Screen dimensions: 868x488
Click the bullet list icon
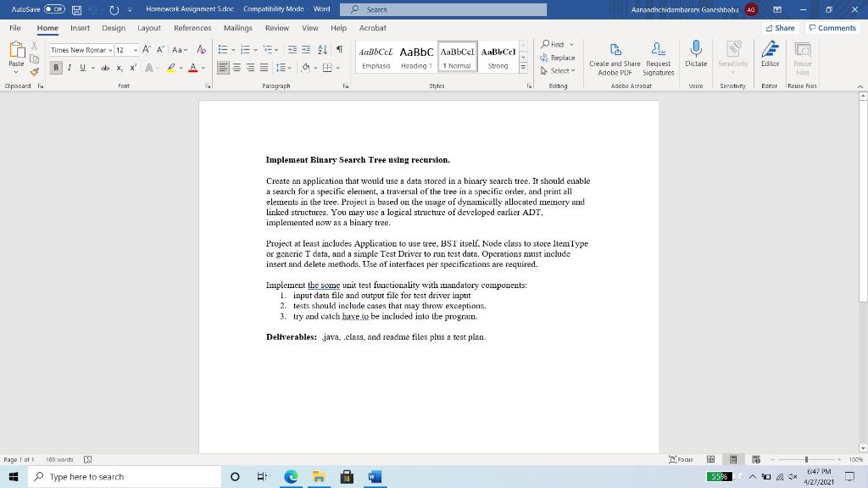pos(222,48)
